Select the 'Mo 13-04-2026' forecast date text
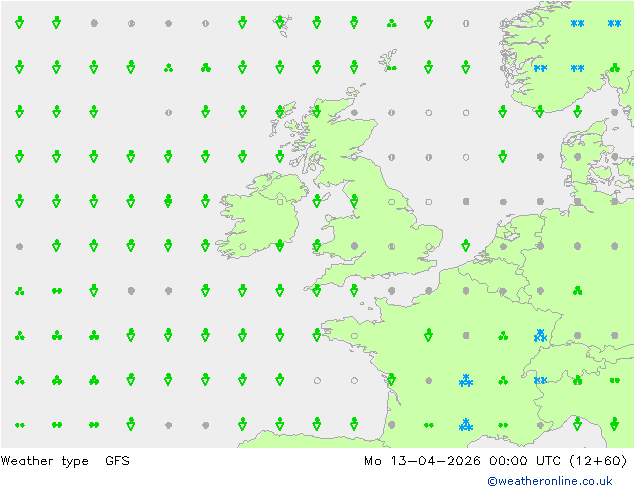 [x=422, y=460]
